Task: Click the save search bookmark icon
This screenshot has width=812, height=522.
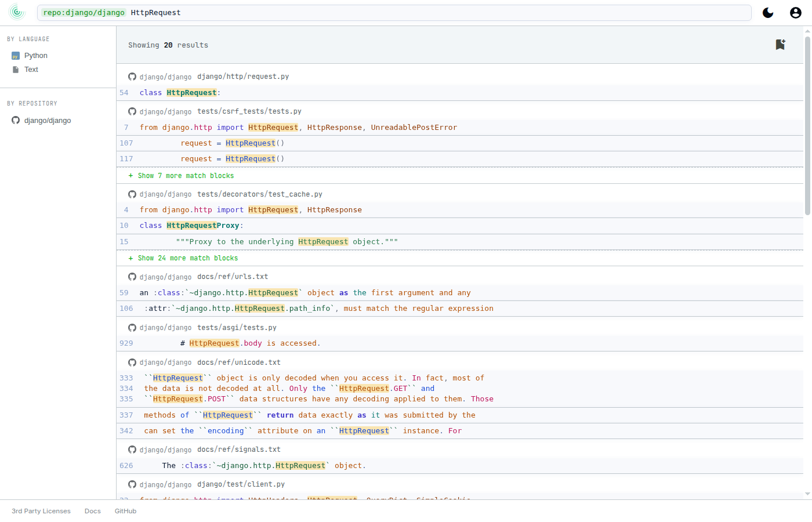Action: 780,45
